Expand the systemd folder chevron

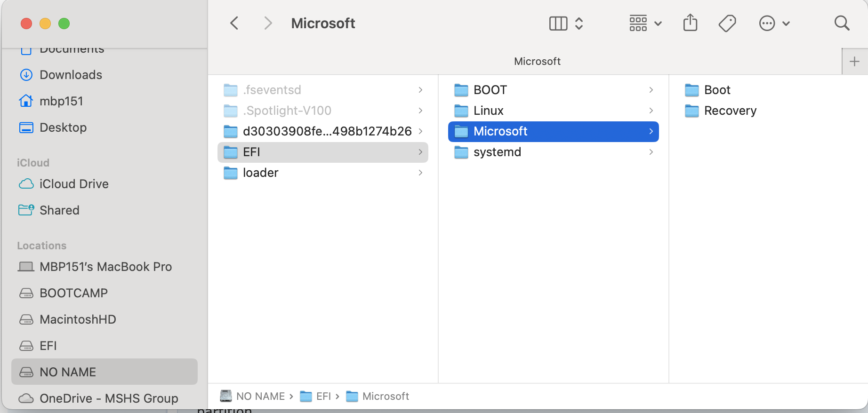coord(651,152)
